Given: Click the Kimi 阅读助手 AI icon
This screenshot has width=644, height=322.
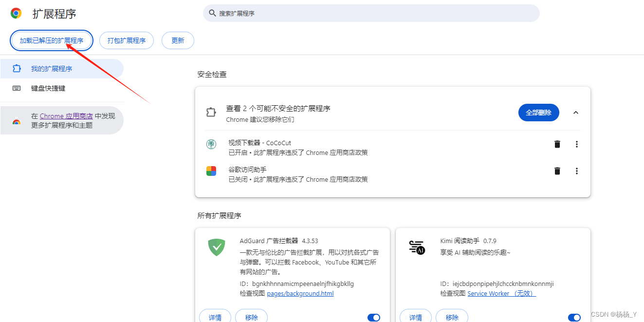Looking at the screenshot, I should 417,247.
